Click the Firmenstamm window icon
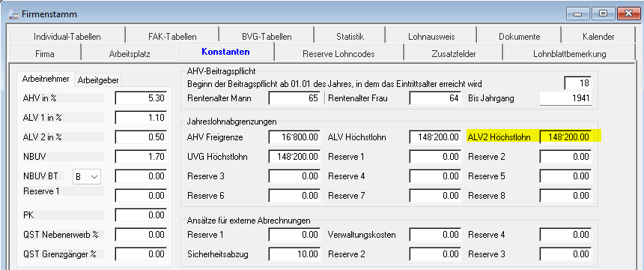This screenshot has width=644, height=270. coord(12,14)
